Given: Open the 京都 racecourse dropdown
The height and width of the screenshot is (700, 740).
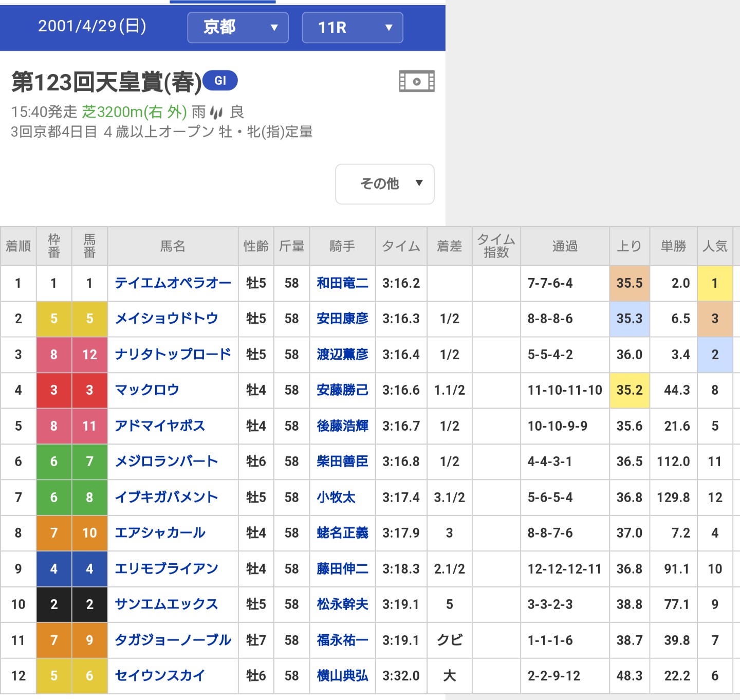Looking at the screenshot, I should pyautogui.click(x=237, y=27).
